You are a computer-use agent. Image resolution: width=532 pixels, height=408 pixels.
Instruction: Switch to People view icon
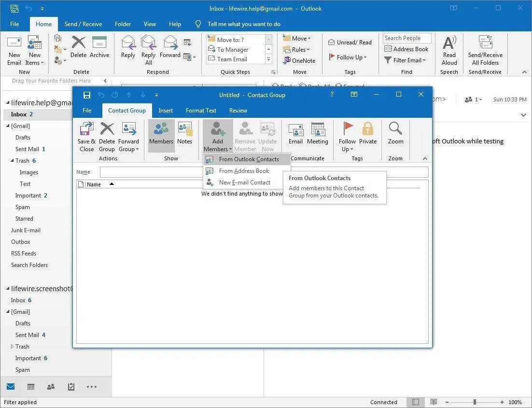click(x=51, y=387)
